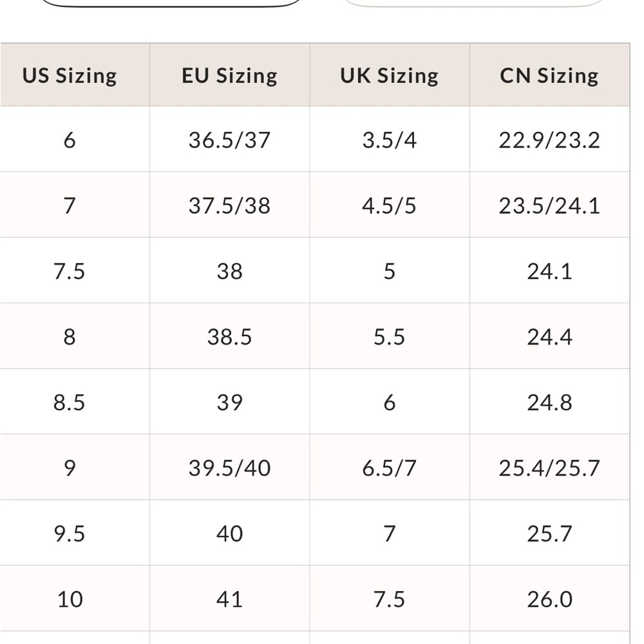Click UK size 4.5/5 cell
Screen dimensions: 644x644
[x=390, y=205]
